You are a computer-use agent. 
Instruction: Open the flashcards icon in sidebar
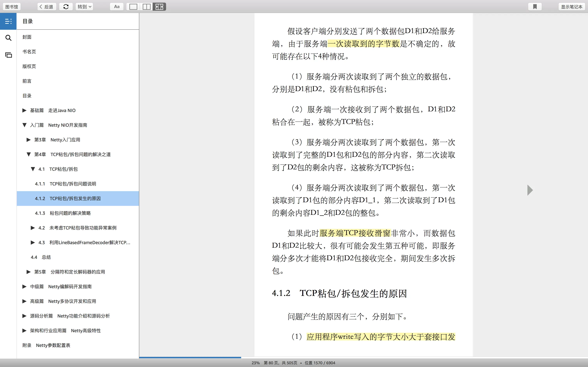click(8, 55)
